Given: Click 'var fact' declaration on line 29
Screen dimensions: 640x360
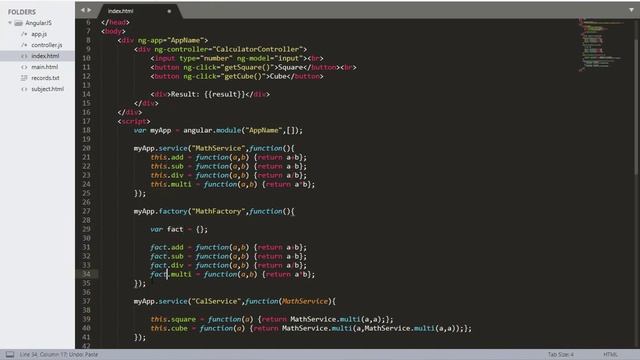Looking at the screenshot, I should pyautogui.click(x=167, y=229).
